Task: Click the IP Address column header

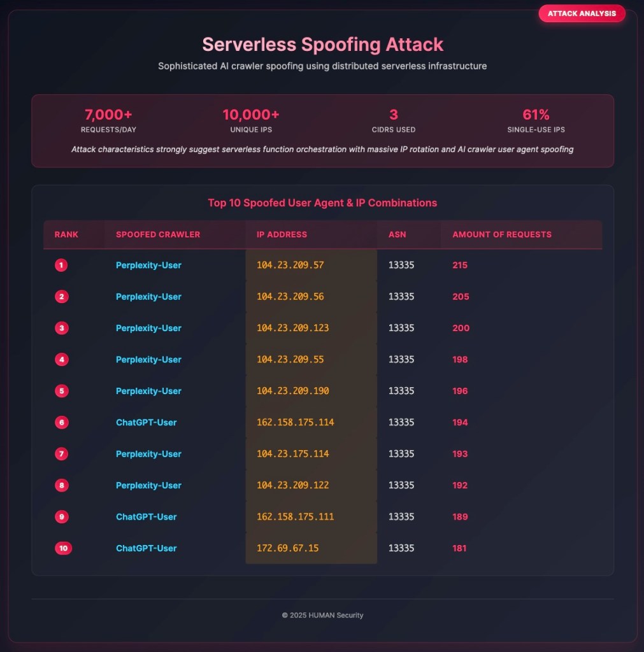Action: coord(282,234)
